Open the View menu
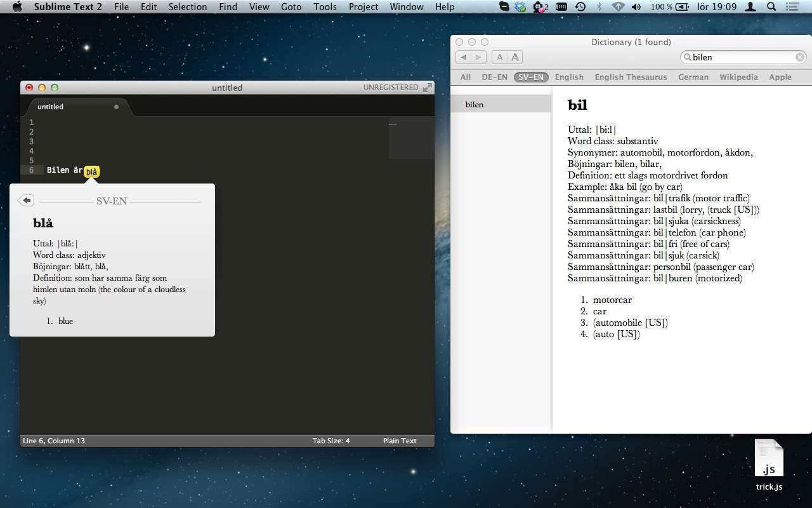Image resolution: width=812 pixels, height=508 pixels. point(259,6)
